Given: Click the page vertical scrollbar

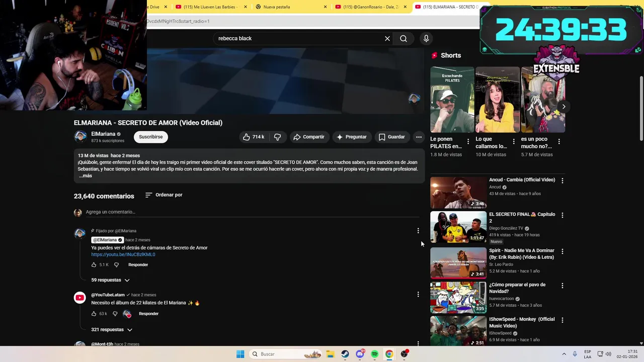Looking at the screenshot, I should [641, 108].
